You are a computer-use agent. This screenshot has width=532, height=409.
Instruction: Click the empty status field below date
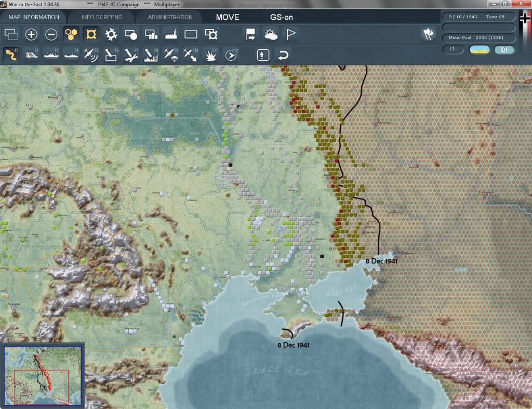click(x=478, y=27)
